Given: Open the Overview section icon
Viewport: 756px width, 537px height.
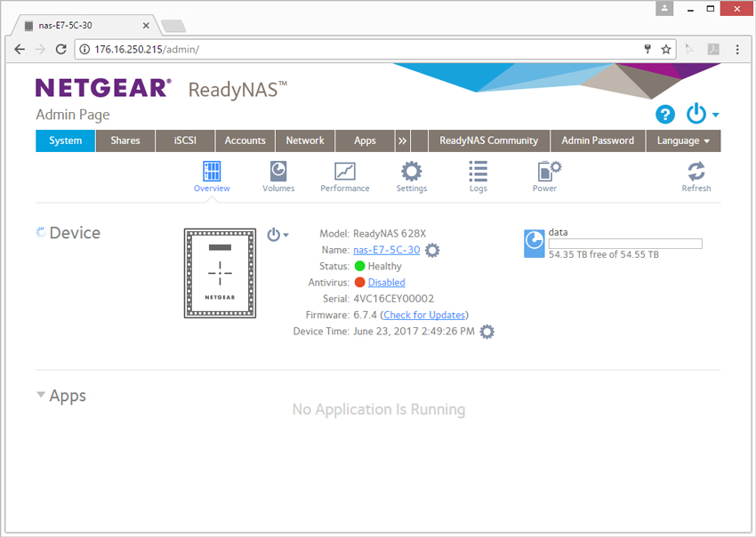Looking at the screenshot, I should 212,171.
